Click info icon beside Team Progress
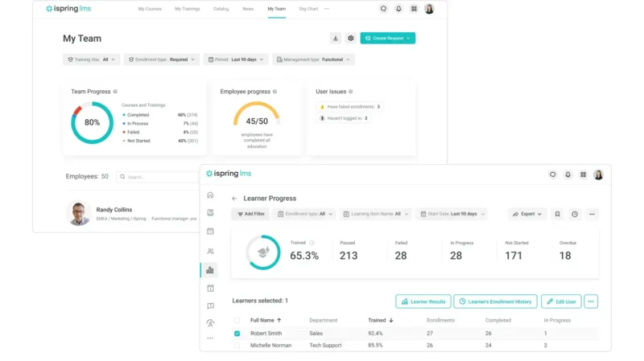Viewport: 644px width, 361px height. point(115,92)
